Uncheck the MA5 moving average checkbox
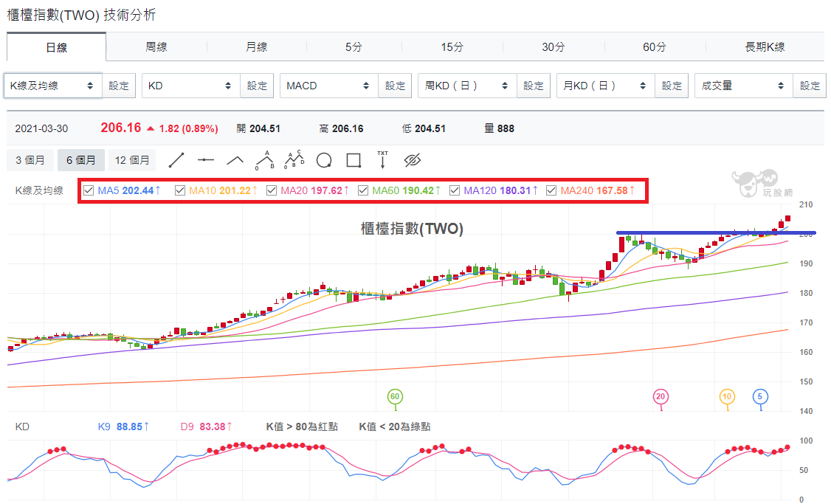 (89, 190)
